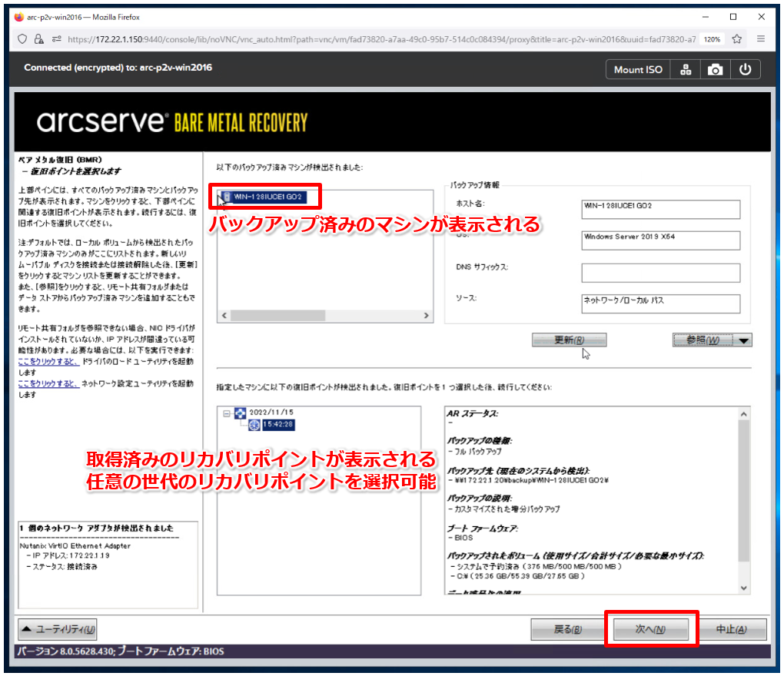Open the power options icon
Viewport: 784px width, 676px height.
coord(745,69)
